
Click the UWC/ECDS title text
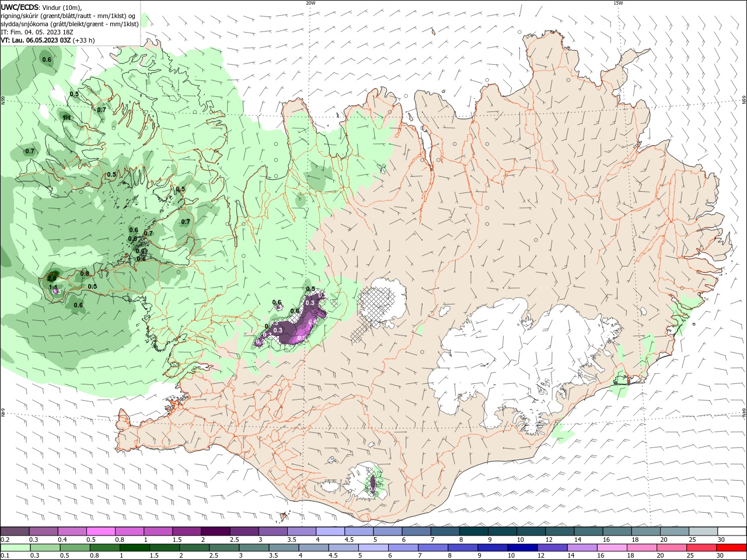click(20, 7)
